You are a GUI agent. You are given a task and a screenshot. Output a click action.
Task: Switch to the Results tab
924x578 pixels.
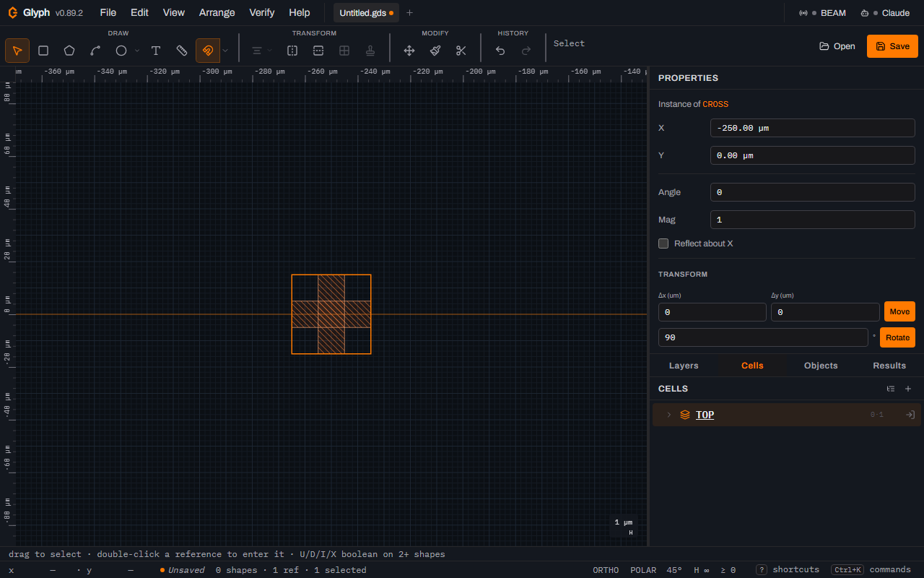889,366
